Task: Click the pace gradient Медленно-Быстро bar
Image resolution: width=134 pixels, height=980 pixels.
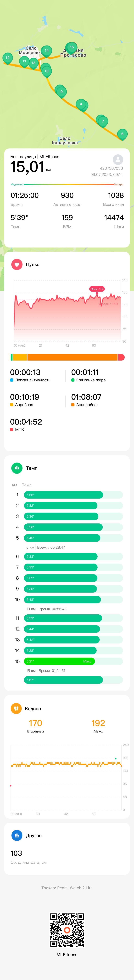Action: coord(67,184)
